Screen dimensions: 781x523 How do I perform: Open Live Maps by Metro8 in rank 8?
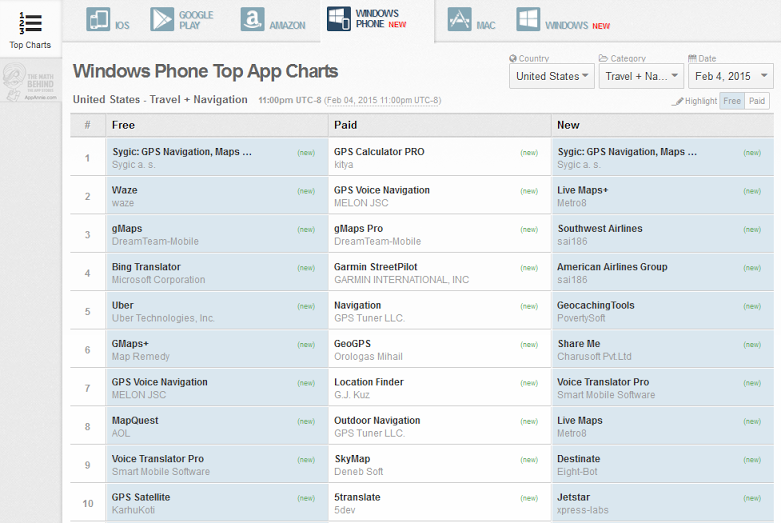pos(580,420)
